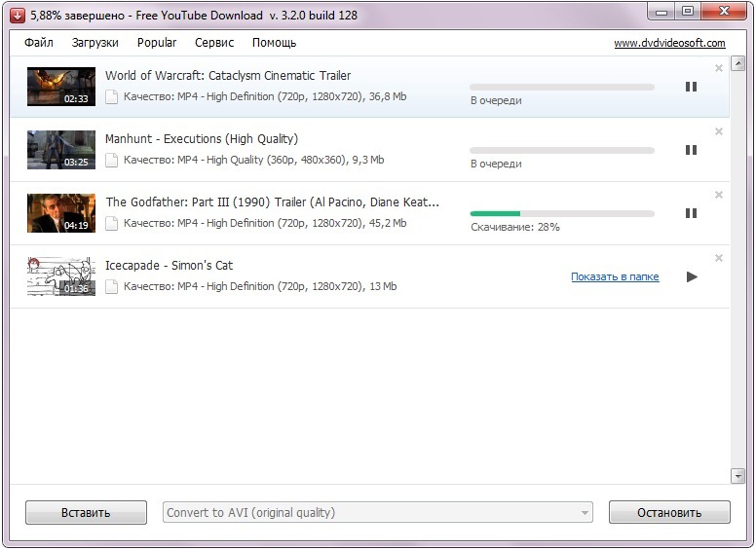Open the Файл menu

click(39, 43)
